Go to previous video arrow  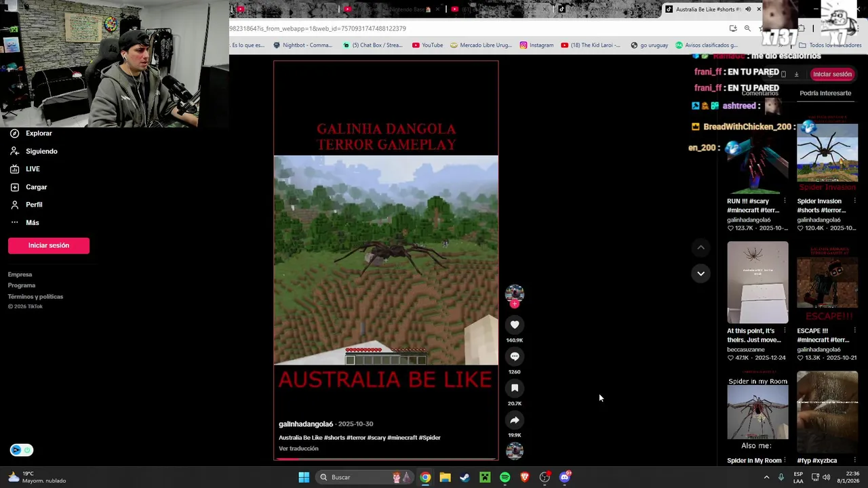pos(701,248)
